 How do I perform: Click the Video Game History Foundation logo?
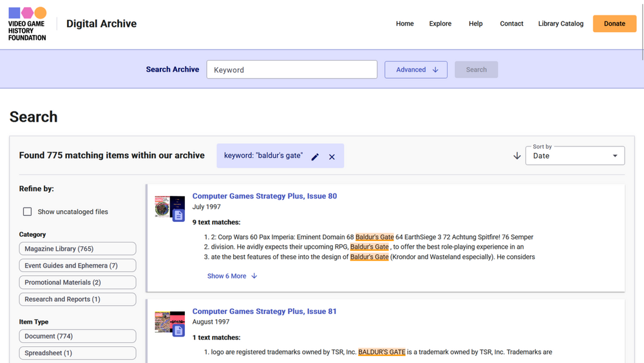pos(27,24)
